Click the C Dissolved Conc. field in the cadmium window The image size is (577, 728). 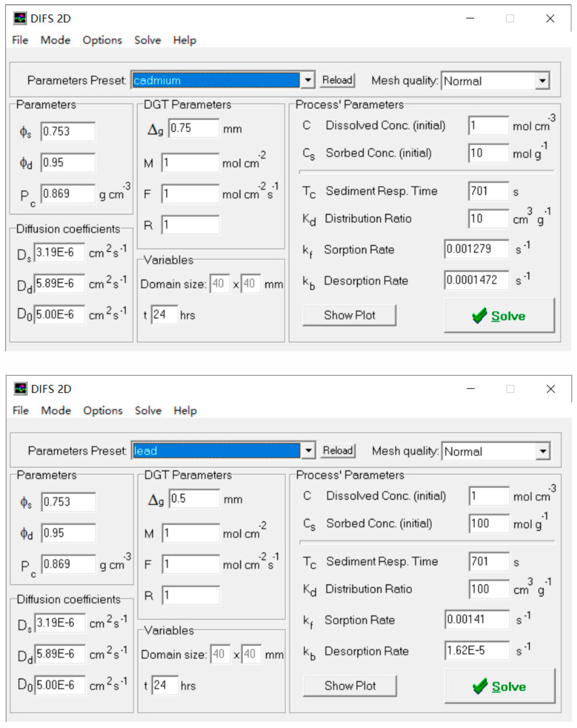[488, 126]
